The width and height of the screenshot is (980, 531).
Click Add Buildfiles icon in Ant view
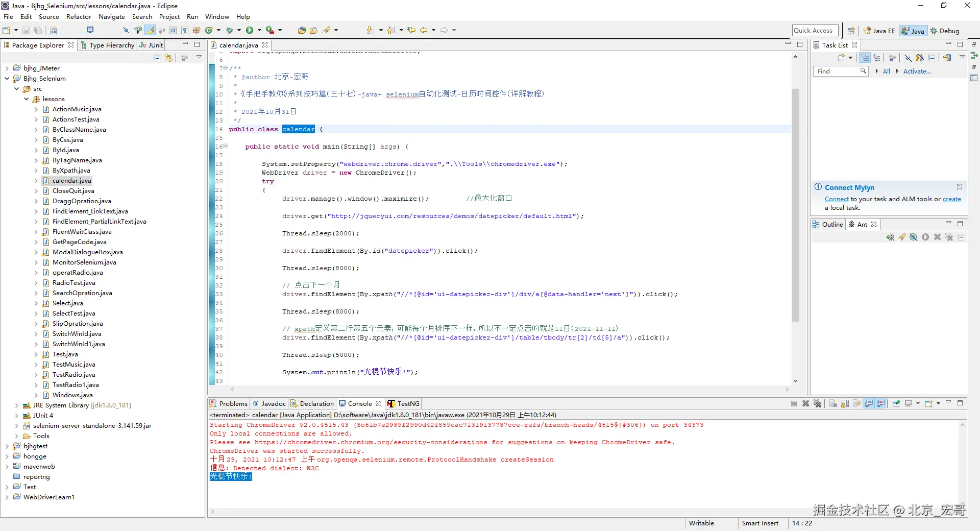[x=890, y=237]
